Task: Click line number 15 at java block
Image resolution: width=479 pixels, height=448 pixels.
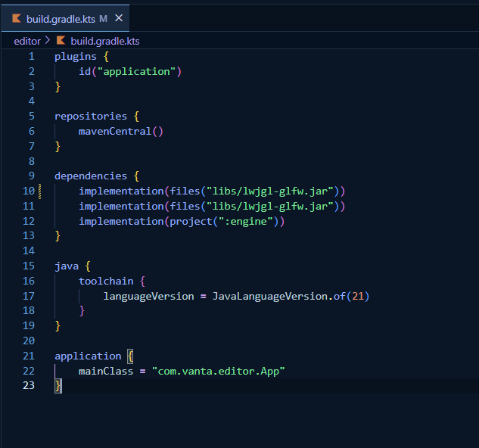Action: pos(29,266)
